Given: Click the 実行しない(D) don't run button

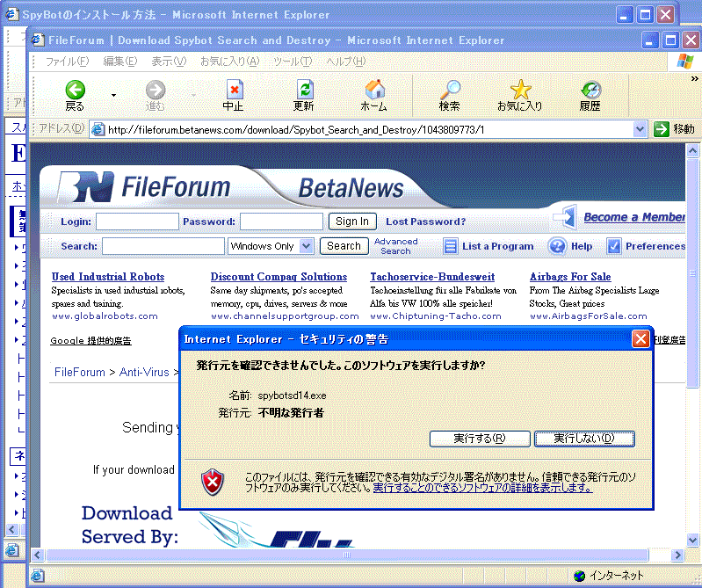Looking at the screenshot, I should coord(584,439).
